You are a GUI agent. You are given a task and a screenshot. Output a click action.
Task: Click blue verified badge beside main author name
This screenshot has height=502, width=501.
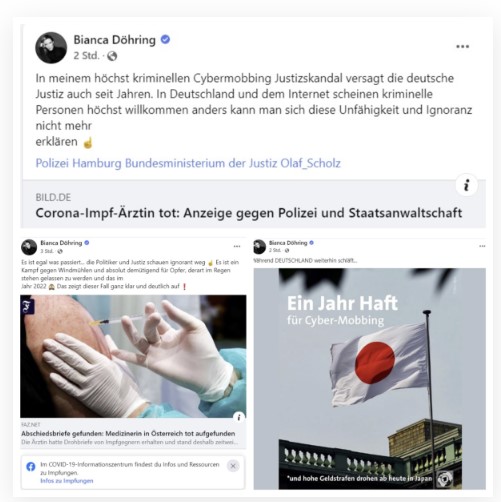click(165, 39)
